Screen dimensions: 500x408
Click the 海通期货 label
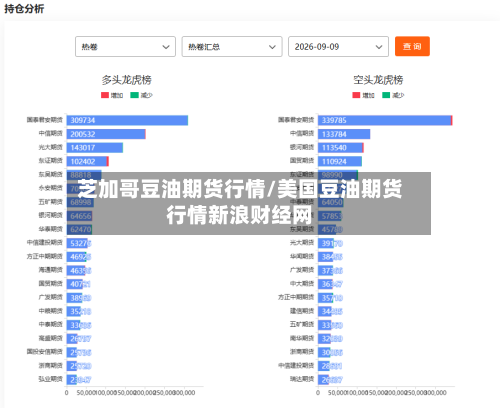pos(51,270)
